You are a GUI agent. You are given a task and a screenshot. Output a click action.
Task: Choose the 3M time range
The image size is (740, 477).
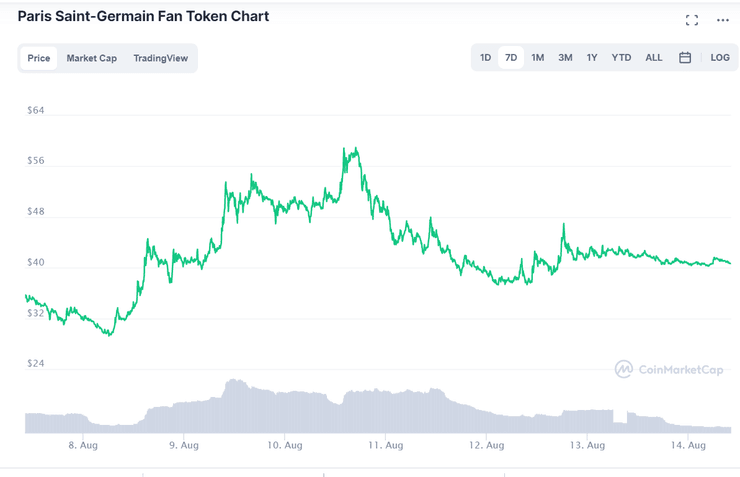(x=565, y=58)
